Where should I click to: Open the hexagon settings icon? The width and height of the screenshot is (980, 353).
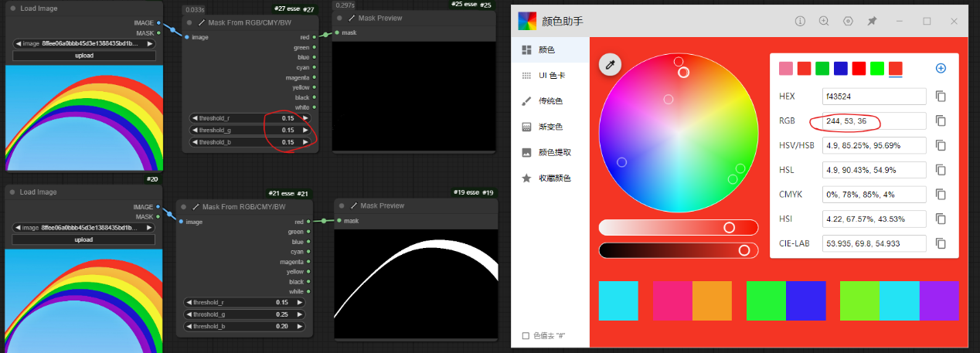coord(848,21)
